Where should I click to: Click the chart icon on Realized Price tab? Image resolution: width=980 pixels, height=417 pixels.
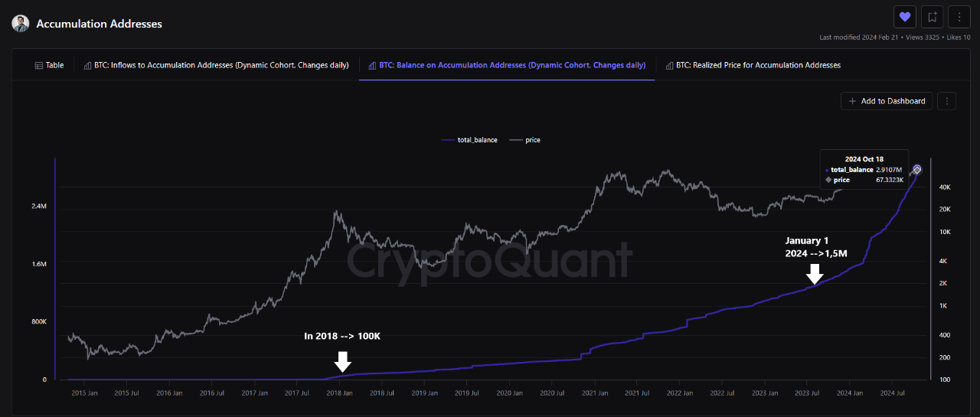670,66
